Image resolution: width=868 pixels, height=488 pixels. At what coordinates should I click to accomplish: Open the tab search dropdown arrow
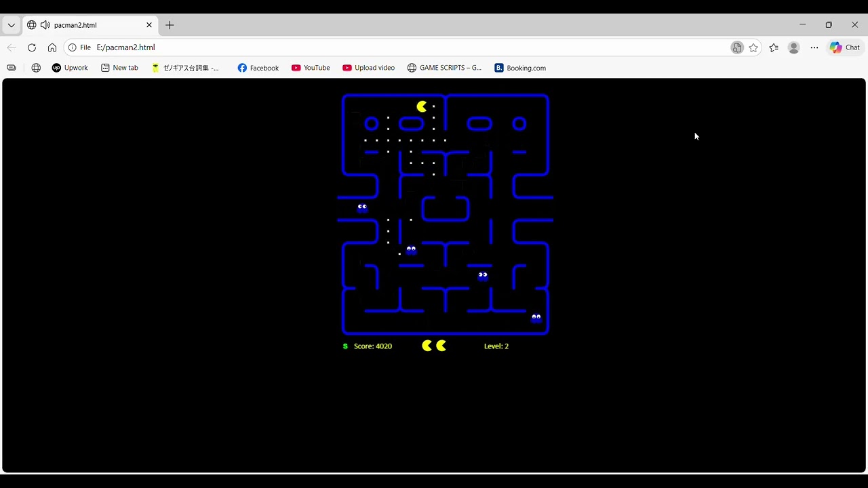tap(12, 25)
